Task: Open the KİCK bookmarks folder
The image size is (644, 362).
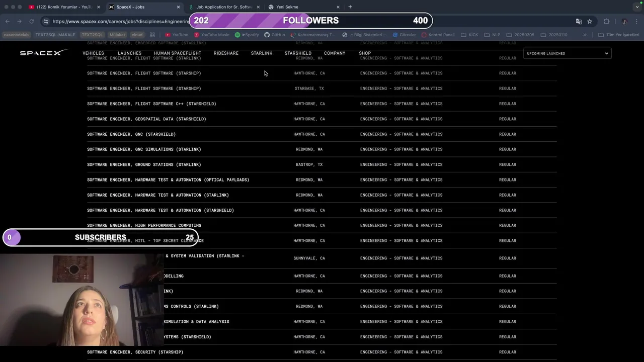Action: click(x=469, y=35)
